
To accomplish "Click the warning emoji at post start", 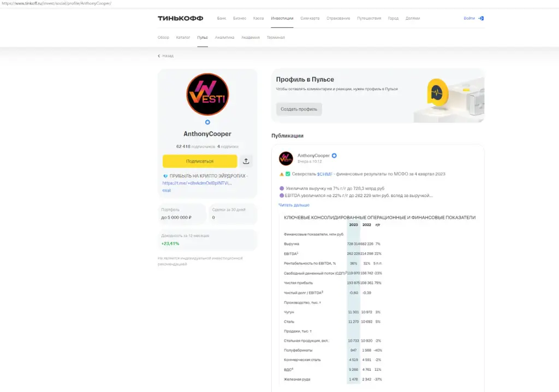I will pyautogui.click(x=281, y=174).
